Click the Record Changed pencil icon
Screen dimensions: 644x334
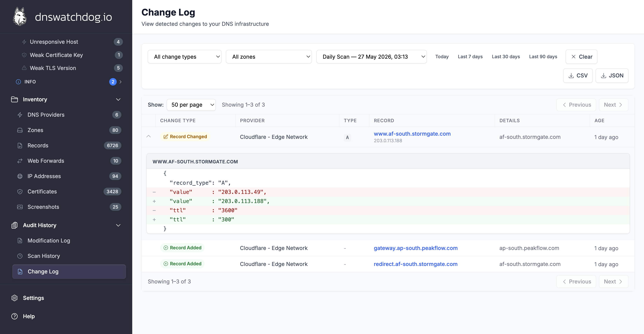coord(165,137)
